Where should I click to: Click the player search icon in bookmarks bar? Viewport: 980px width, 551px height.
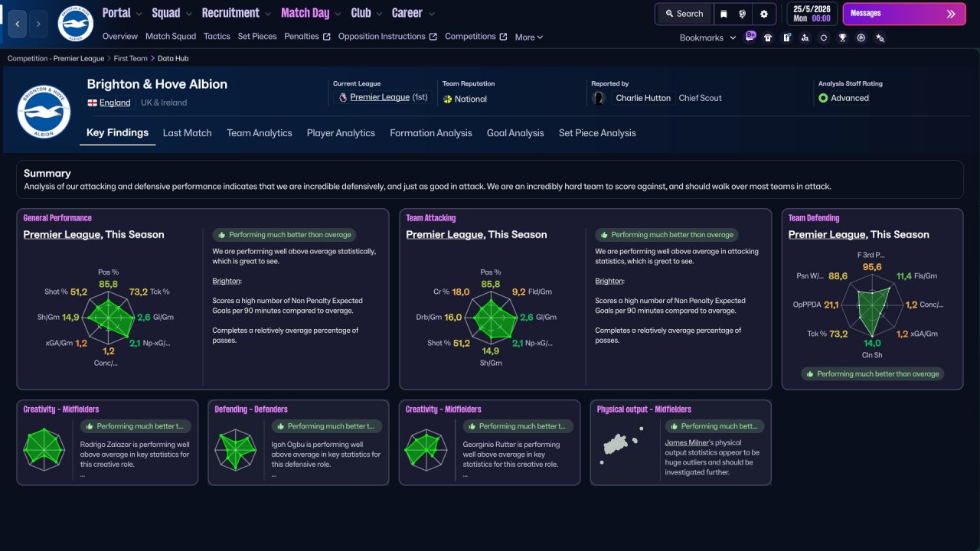[805, 37]
